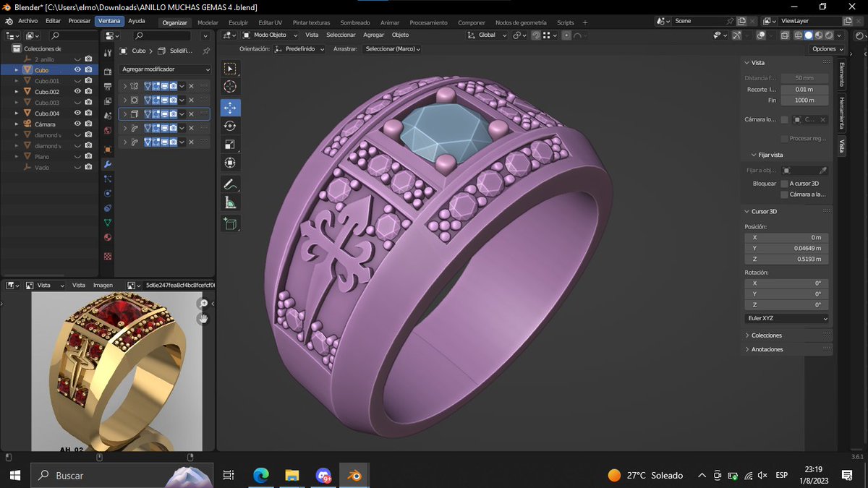Open the Seleccionar (Marco) drag dropdown

[392, 49]
